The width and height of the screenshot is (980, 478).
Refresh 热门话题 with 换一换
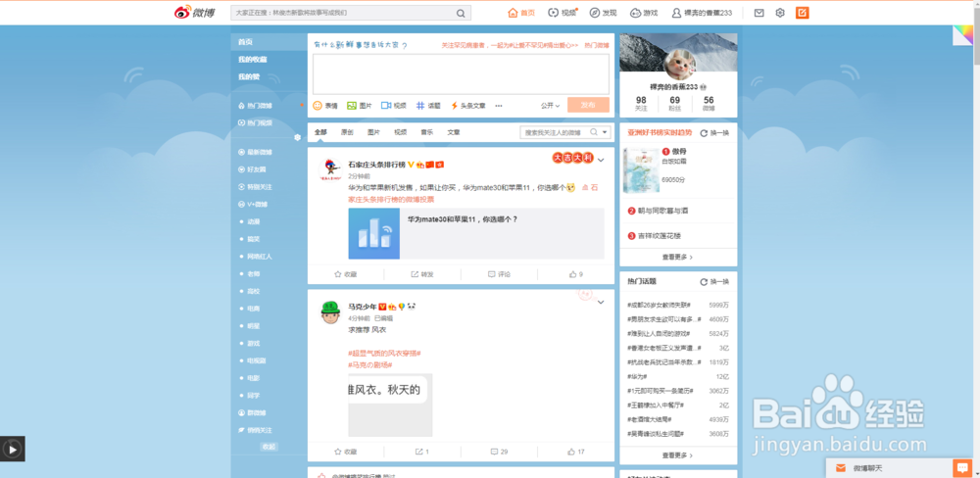pyautogui.click(x=714, y=282)
